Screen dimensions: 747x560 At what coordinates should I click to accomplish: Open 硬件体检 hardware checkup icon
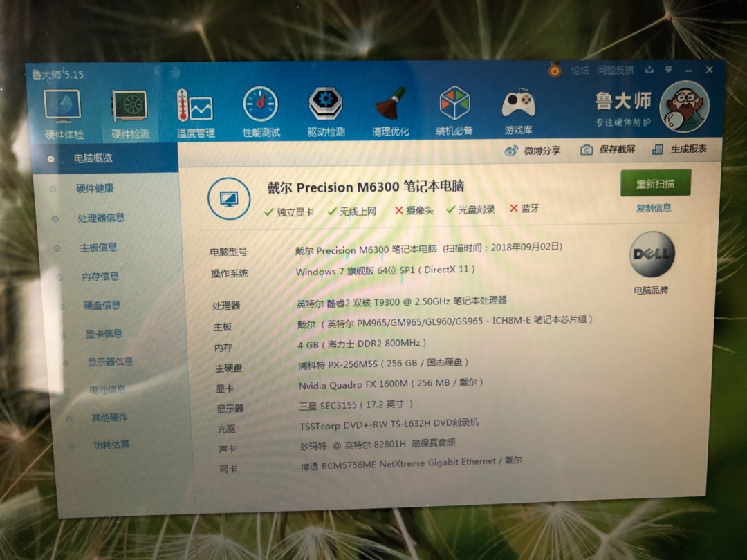(63, 113)
